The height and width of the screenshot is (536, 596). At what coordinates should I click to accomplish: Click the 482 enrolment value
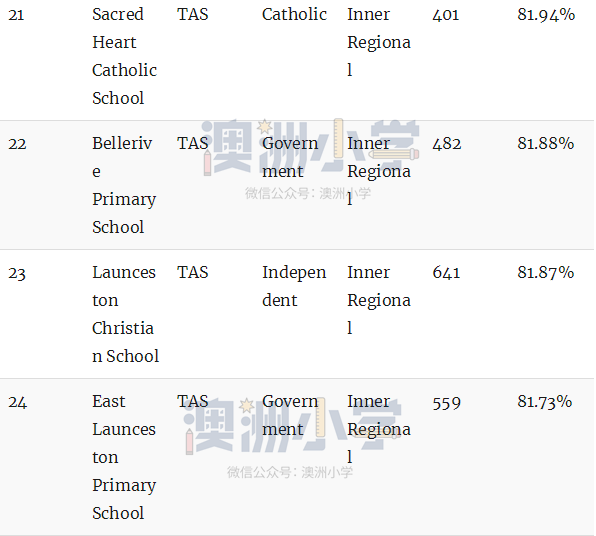pyautogui.click(x=447, y=144)
